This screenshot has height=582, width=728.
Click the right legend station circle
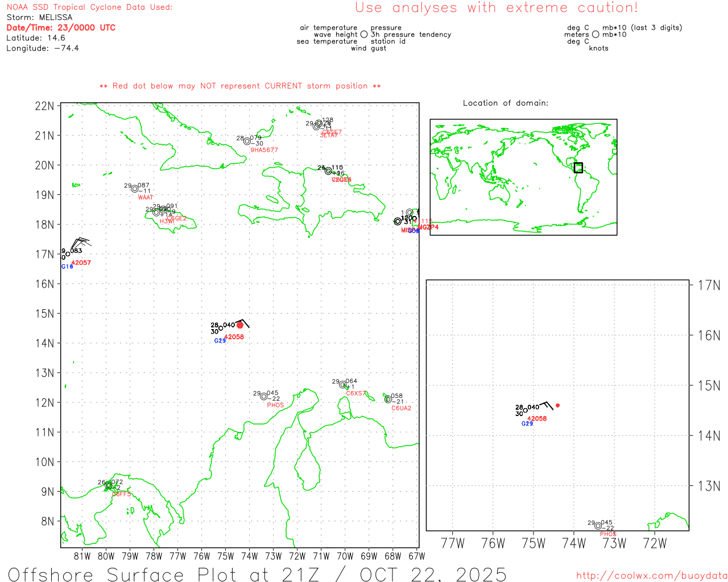pos(595,35)
